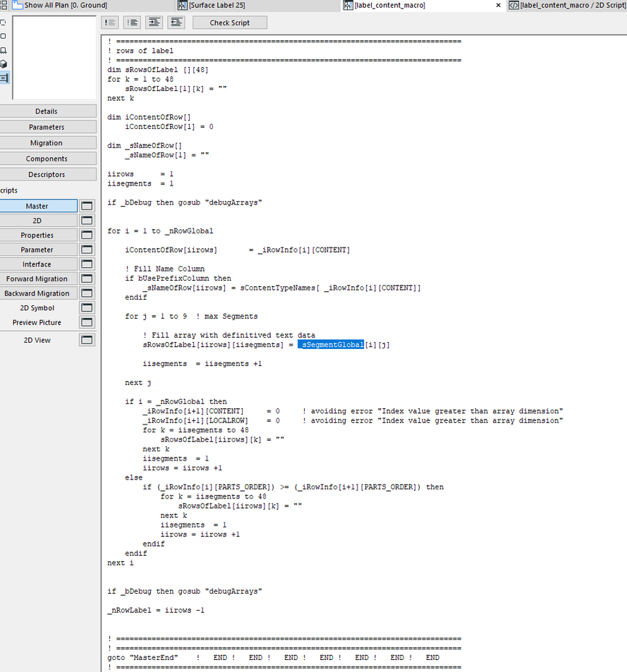The height and width of the screenshot is (672, 627).
Task: Select the Interface script button
Action: pos(37,264)
